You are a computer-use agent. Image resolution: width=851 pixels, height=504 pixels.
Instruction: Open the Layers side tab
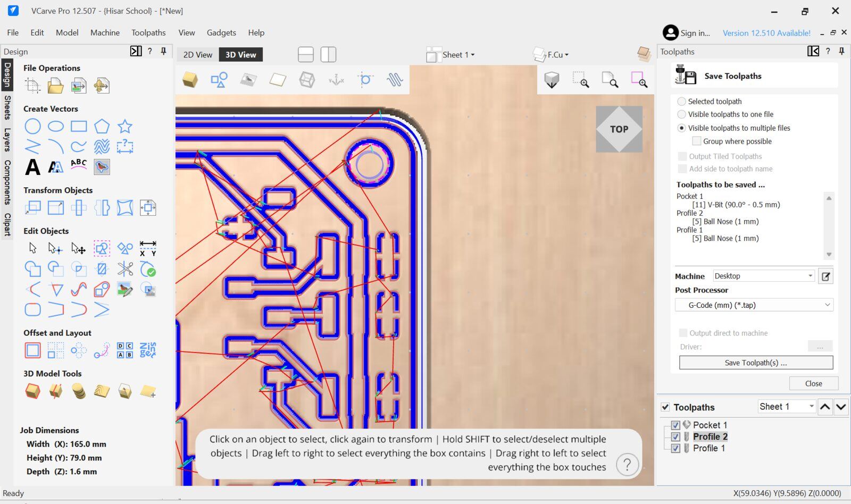[7, 140]
